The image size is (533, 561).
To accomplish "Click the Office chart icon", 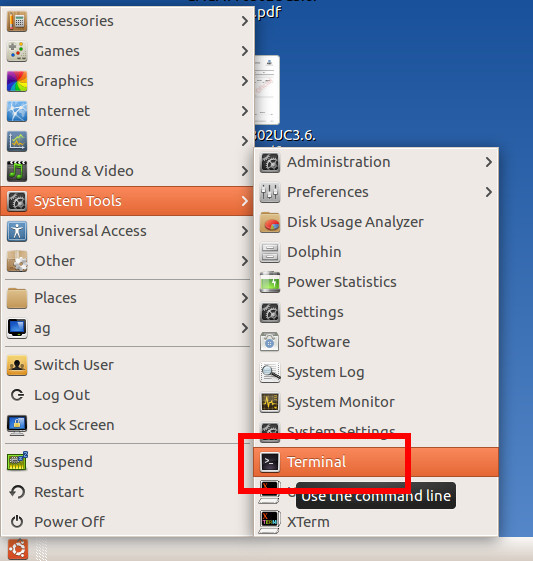I will pos(16,141).
